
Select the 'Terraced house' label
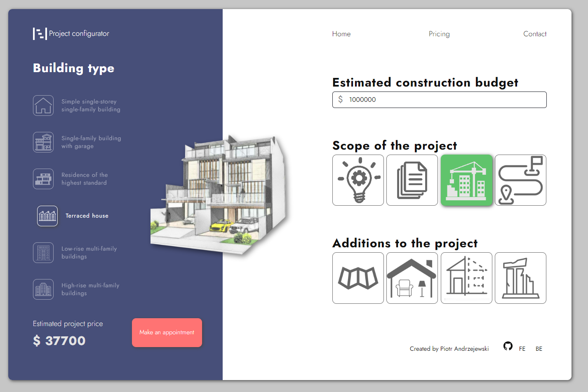point(87,216)
